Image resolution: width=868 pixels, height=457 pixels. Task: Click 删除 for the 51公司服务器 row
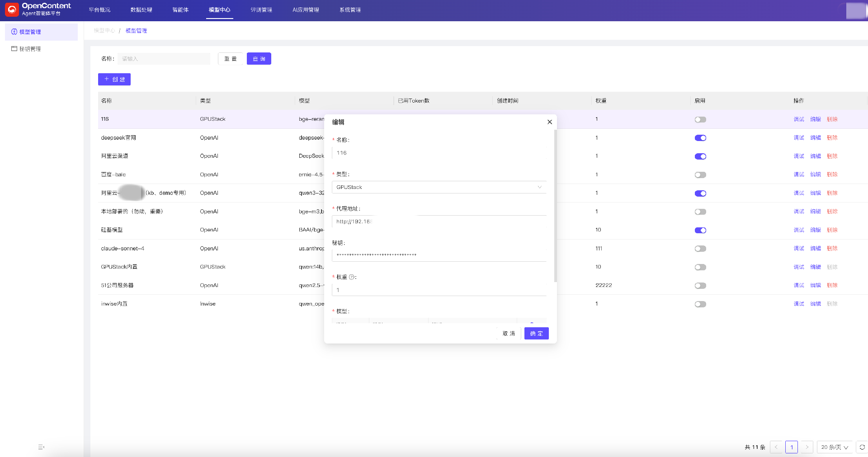pyautogui.click(x=832, y=285)
